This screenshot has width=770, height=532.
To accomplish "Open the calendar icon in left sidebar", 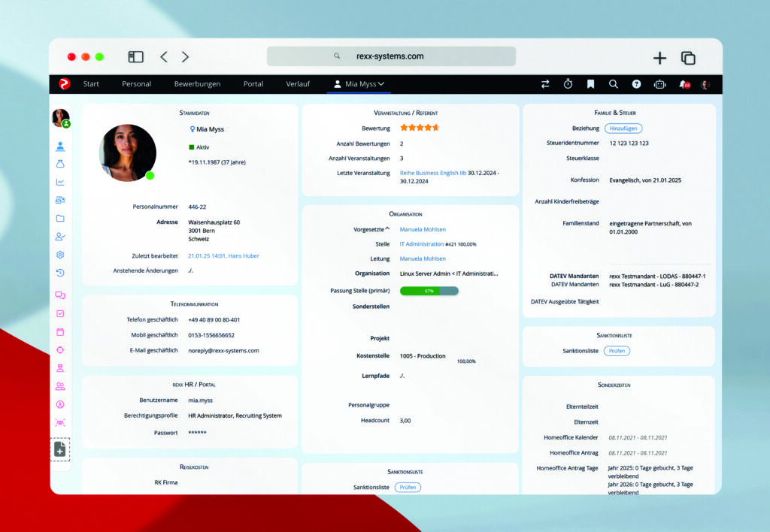I will [x=60, y=332].
